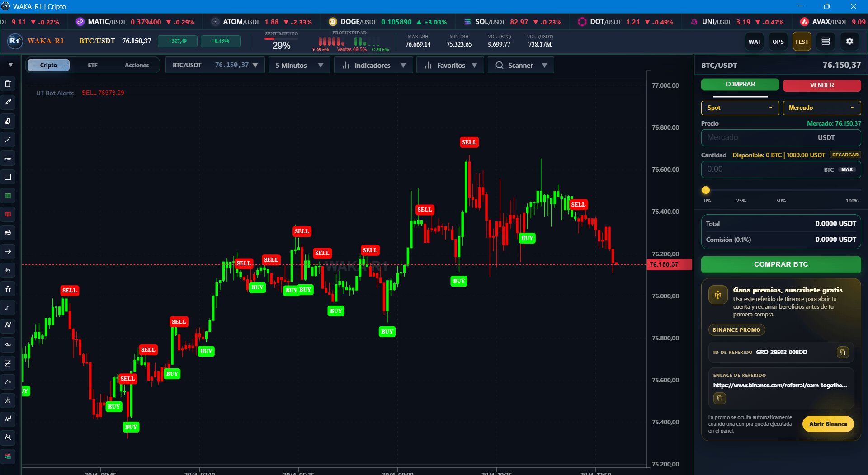Click the SENTIMIENTO 29% gauge
This screenshot has height=475, width=868.
(281, 42)
